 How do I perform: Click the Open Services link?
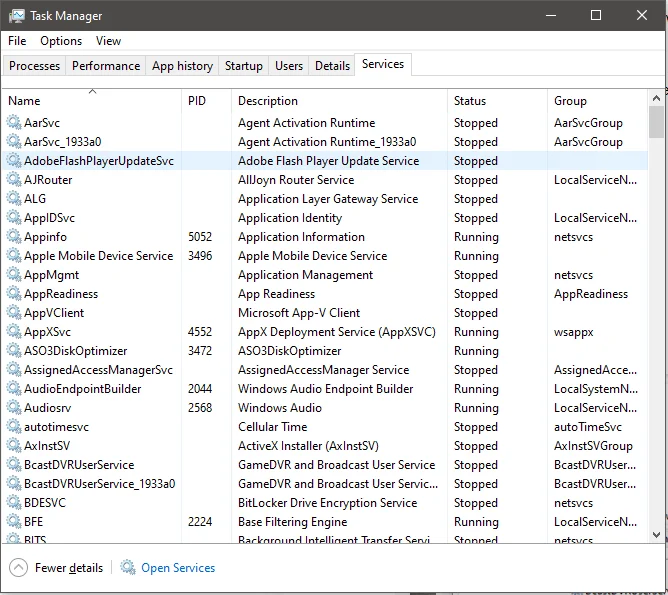pos(178,568)
